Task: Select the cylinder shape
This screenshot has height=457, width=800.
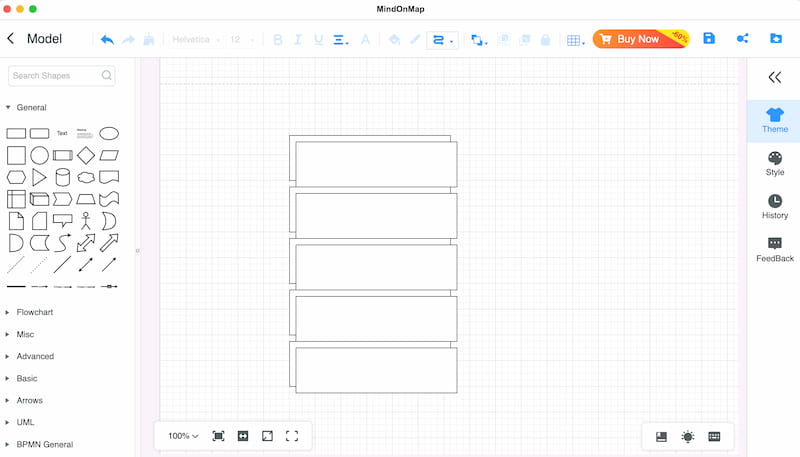Action: pyautogui.click(x=63, y=177)
